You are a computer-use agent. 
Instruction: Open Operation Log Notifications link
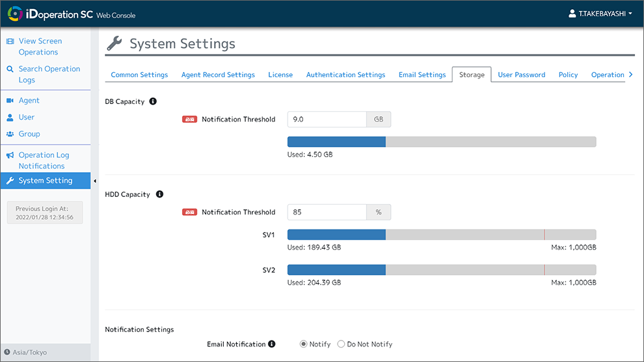click(44, 161)
